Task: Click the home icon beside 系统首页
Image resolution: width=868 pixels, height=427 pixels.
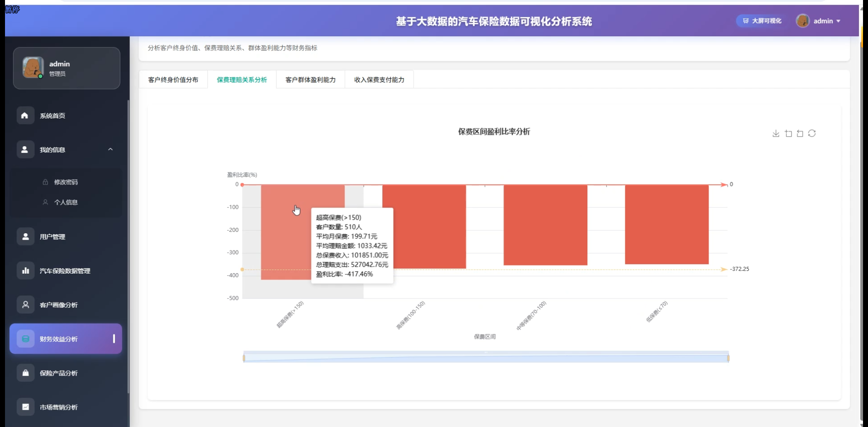Action: pyautogui.click(x=25, y=116)
